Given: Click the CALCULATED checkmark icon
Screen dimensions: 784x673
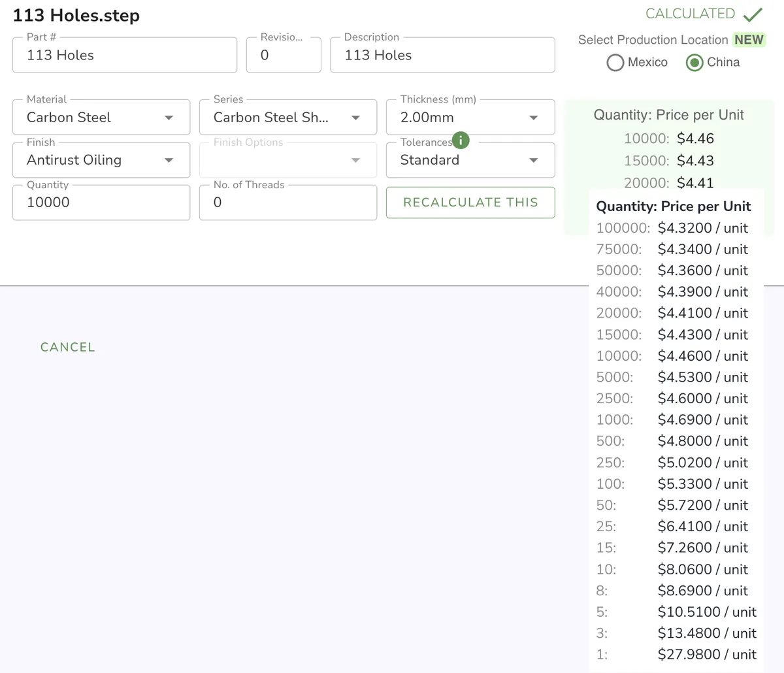Looking at the screenshot, I should tap(753, 14).
